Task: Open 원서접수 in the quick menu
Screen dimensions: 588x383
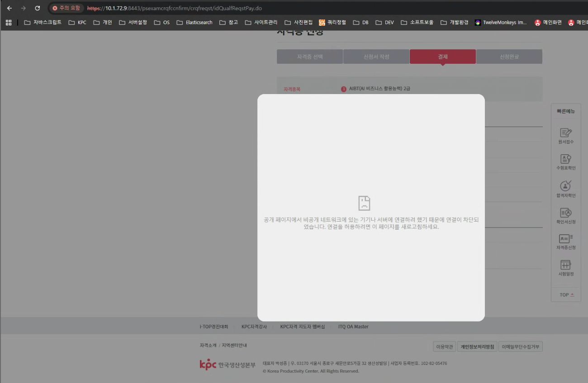Action: point(566,136)
